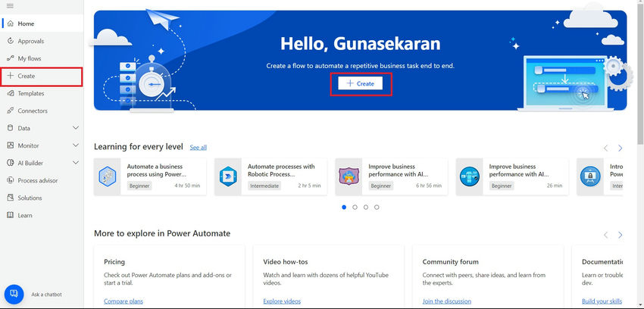
Task: Click the Home house icon
Action: point(11,23)
